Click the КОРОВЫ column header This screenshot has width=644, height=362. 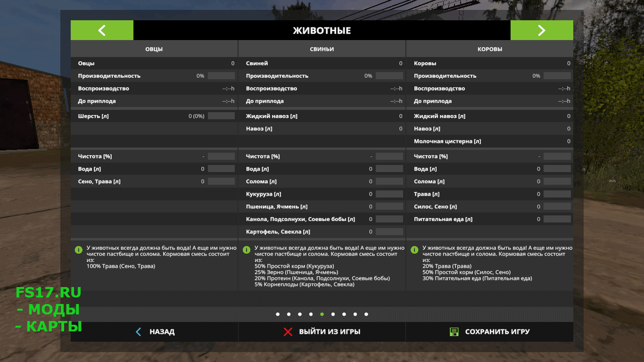coord(490,49)
